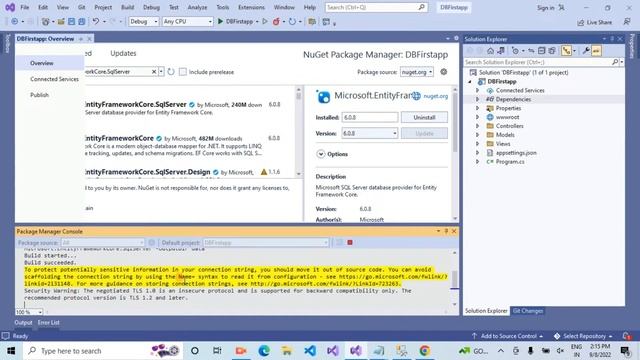Open the Any CPU platform dropdown
Viewport: 640px width, 360px height.
pos(187,22)
